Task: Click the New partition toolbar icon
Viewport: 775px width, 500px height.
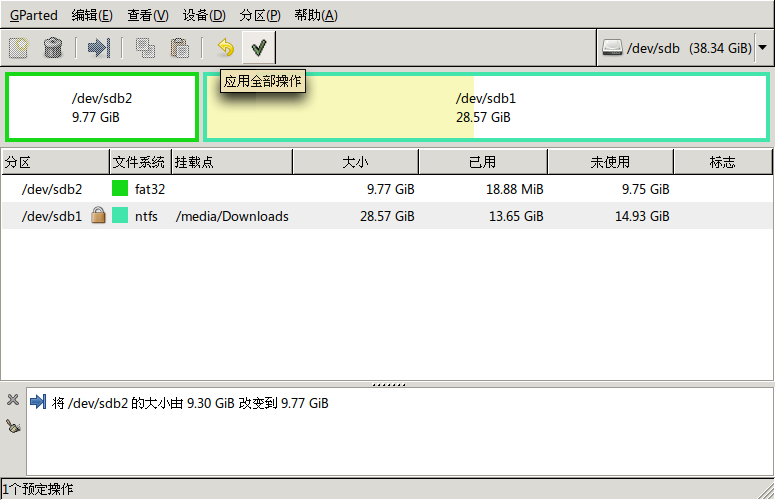Action: [19, 48]
